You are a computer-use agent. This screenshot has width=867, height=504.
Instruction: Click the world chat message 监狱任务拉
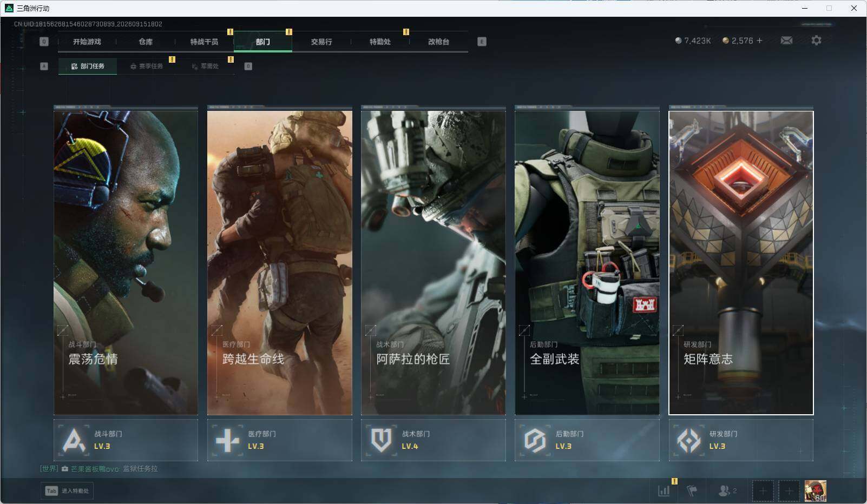pos(140,469)
